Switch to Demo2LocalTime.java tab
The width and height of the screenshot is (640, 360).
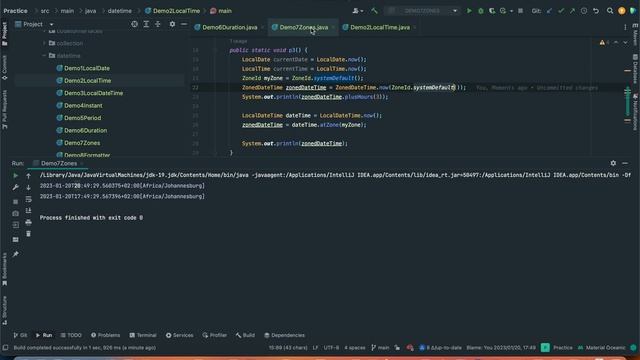pos(380,27)
